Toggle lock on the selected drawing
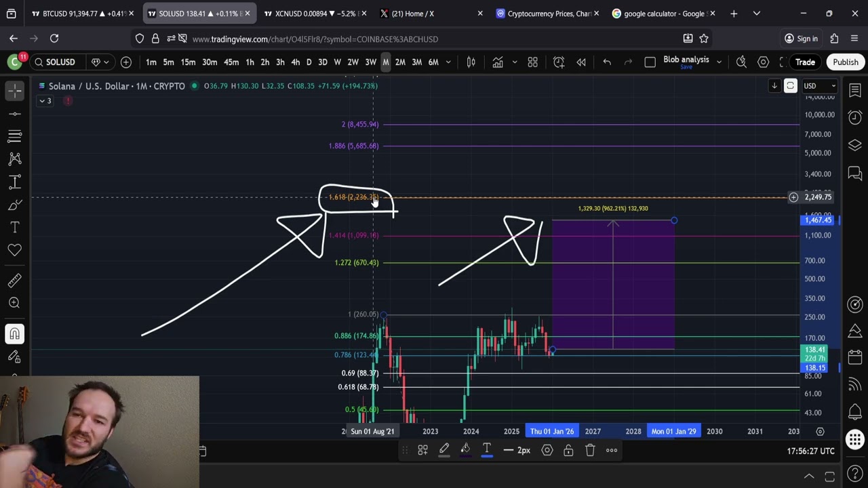 [x=568, y=450]
